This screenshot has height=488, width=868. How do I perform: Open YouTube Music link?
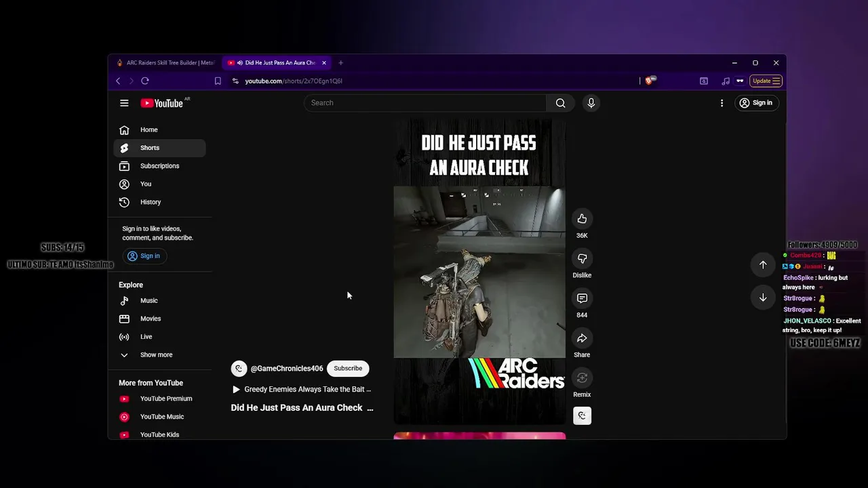159,417
